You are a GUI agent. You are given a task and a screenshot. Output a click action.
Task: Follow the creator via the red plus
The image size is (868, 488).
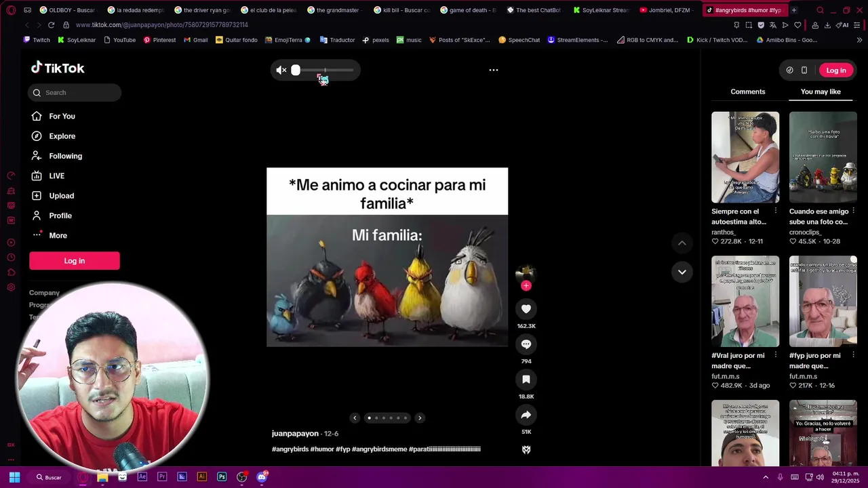(526, 286)
